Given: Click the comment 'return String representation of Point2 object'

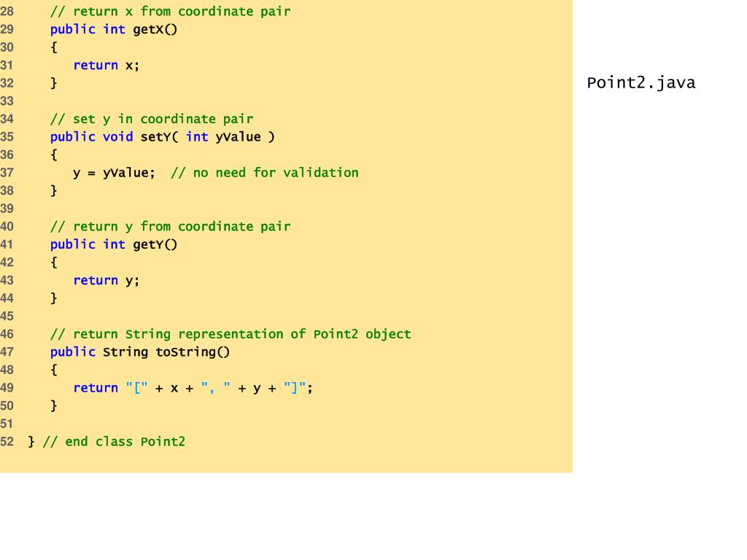Looking at the screenshot, I should tap(231, 334).
